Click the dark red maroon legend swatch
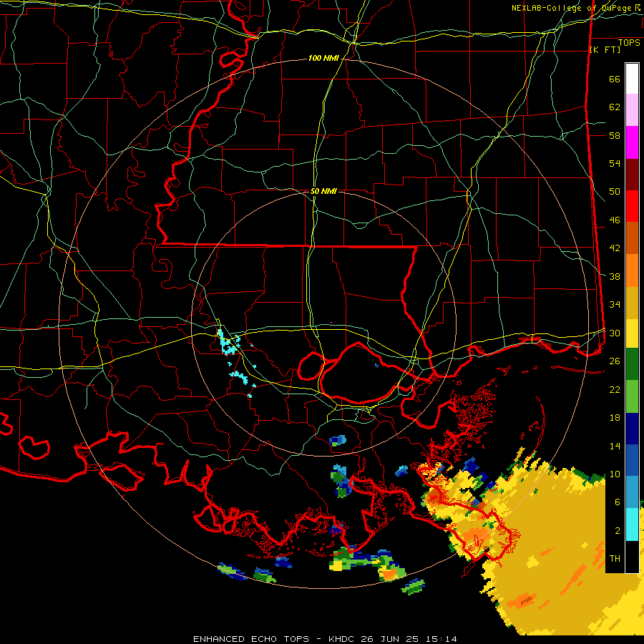The width and height of the screenshot is (644, 644). pos(632,175)
